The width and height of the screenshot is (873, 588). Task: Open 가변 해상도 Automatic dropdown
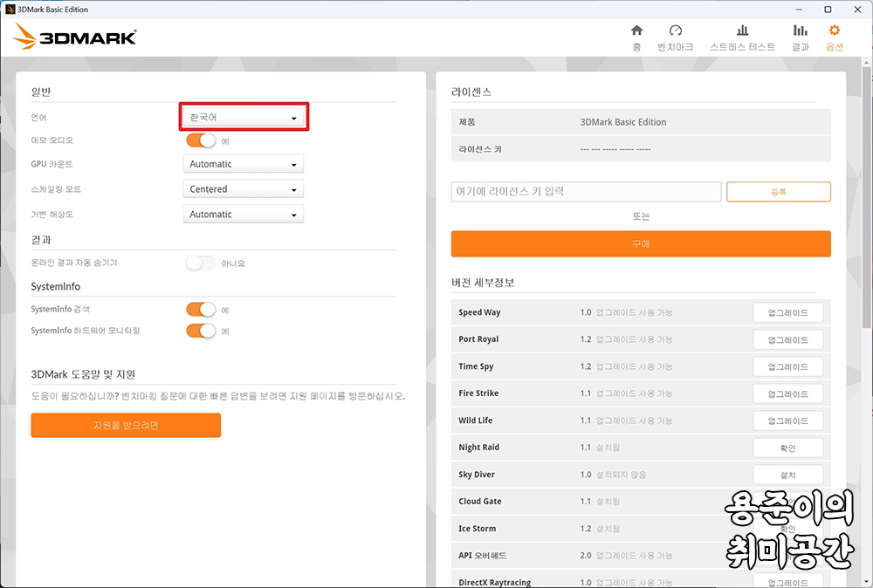pos(244,214)
